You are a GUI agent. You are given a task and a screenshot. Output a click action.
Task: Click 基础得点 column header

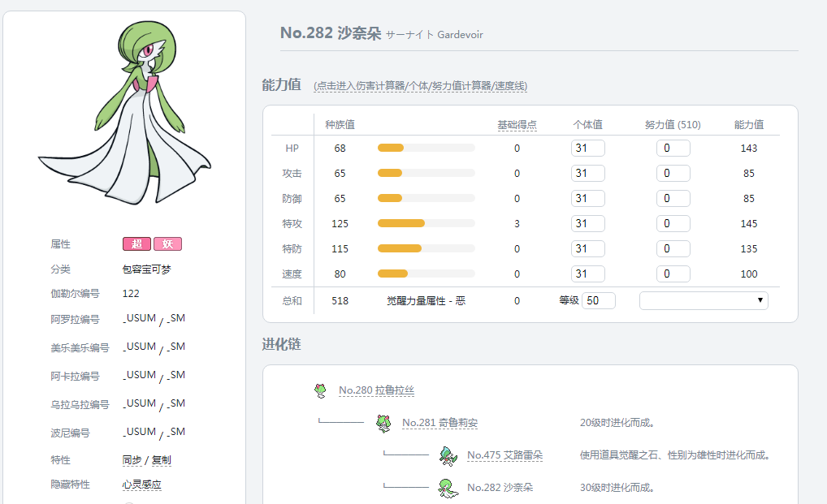pos(517,125)
